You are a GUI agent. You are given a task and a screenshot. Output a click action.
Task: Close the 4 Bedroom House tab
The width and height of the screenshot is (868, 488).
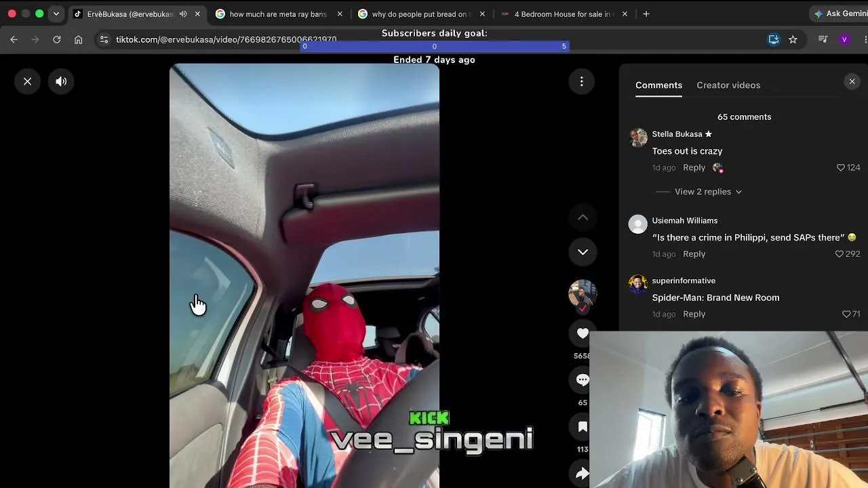(625, 14)
